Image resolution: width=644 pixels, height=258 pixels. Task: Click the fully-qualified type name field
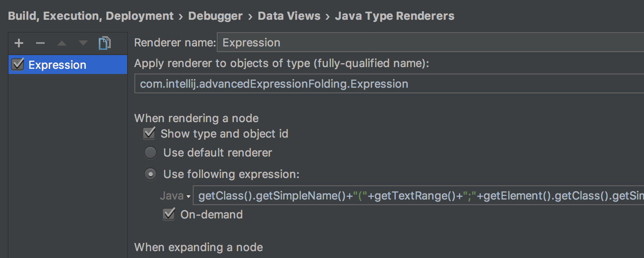386,83
